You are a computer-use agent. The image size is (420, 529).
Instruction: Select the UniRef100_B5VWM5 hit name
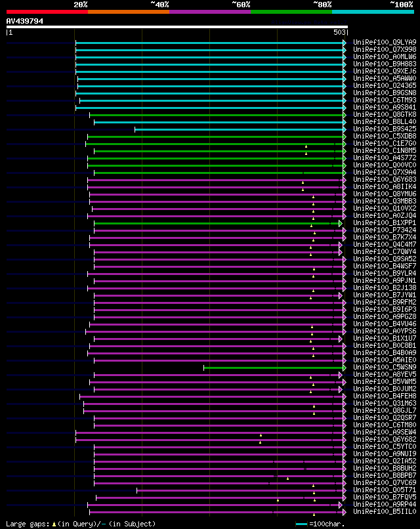(x=385, y=381)
